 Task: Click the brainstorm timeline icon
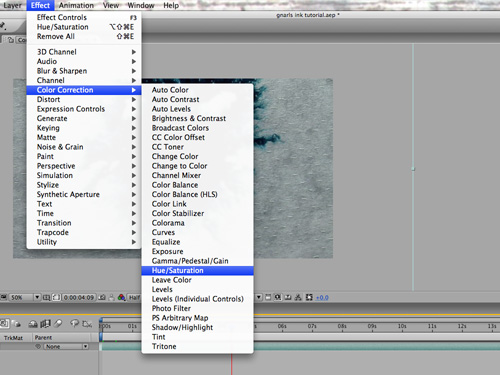pyautogui.click(x=74, y=323)
